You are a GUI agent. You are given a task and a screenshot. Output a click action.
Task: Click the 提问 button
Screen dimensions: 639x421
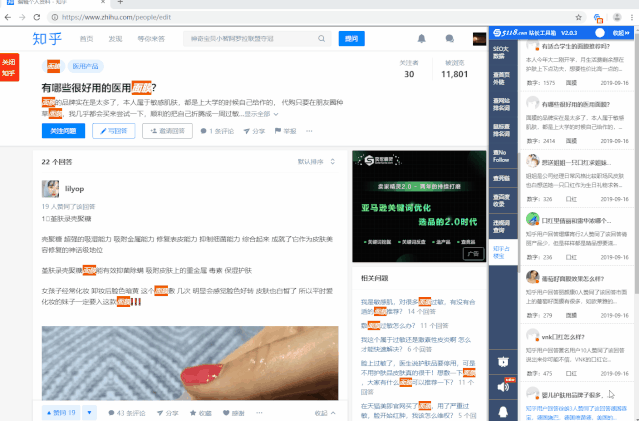[351, 39]
